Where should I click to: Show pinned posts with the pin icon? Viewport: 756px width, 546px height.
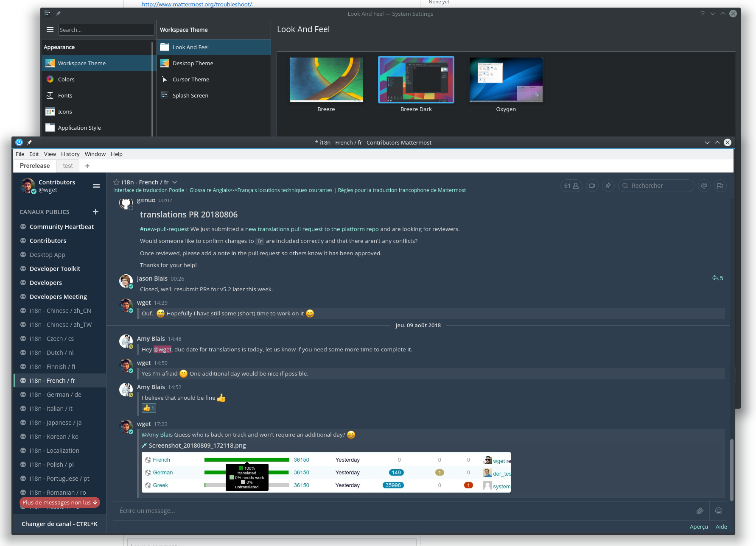[x=608, y=186]
